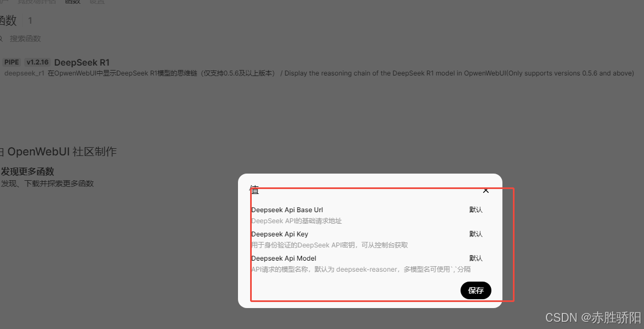Focus the 搜索函数 search field
Image resolution: width=644 pixels, height=329 pixels.
[x=25, y=39]
